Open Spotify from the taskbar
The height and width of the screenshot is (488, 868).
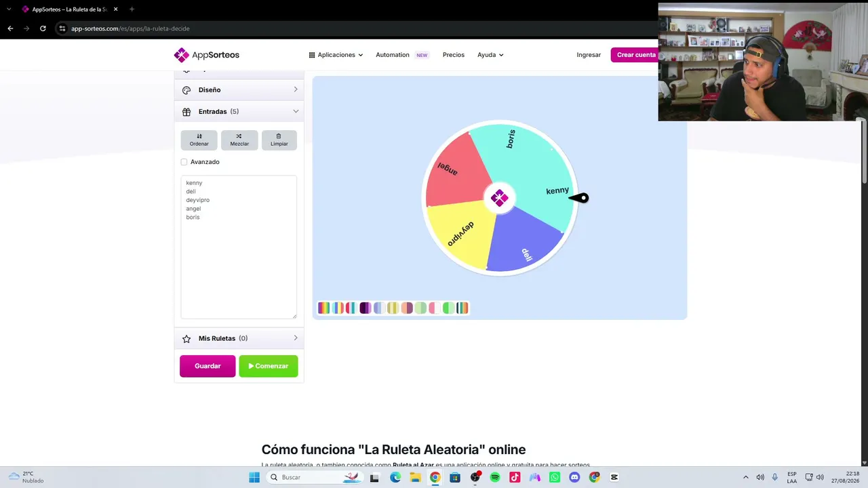[x=495, y=477]
